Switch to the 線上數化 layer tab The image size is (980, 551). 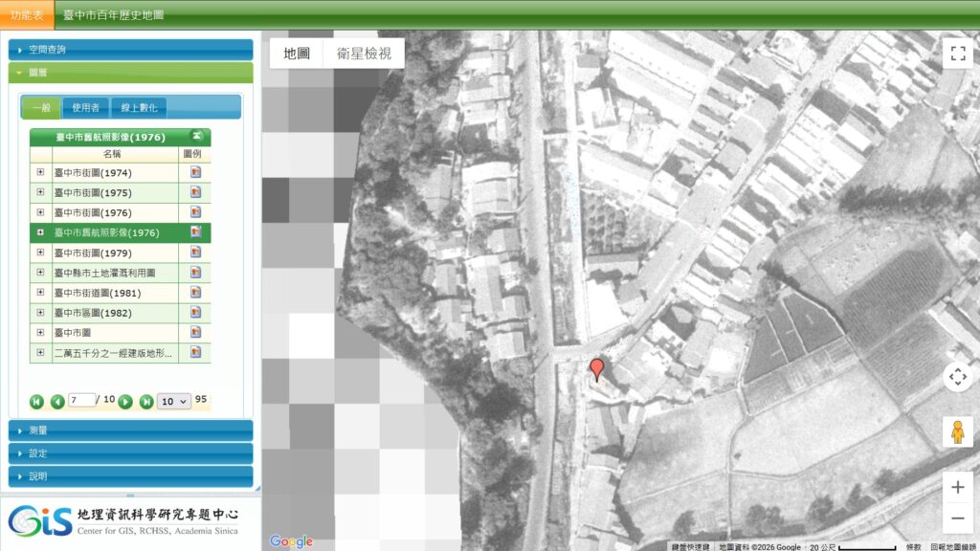[x=139, y=107]
